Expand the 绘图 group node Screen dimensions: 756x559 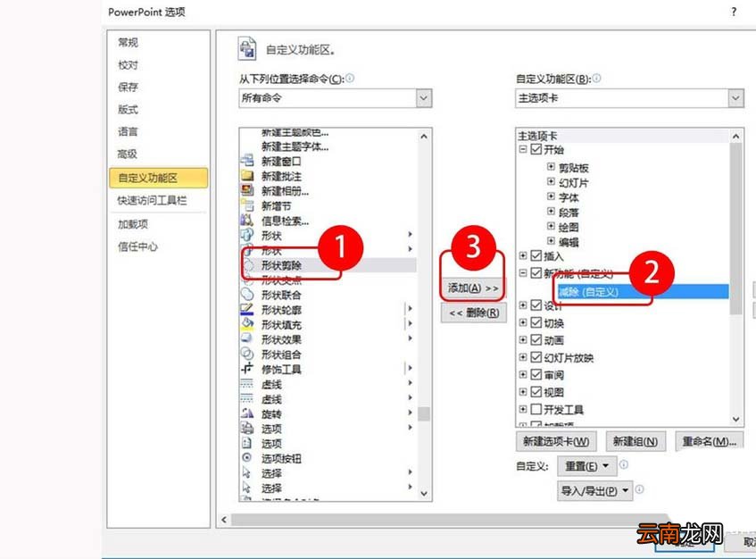[x=551, y=226]
